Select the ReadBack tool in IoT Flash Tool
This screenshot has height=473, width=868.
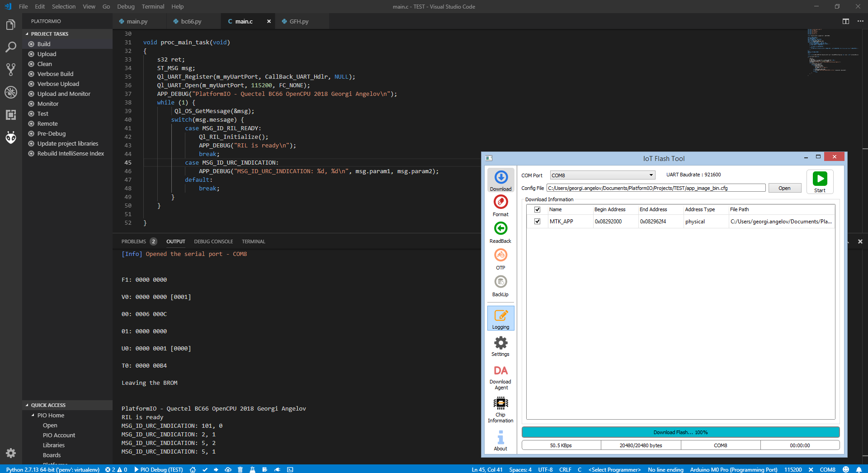click(500, 233)
